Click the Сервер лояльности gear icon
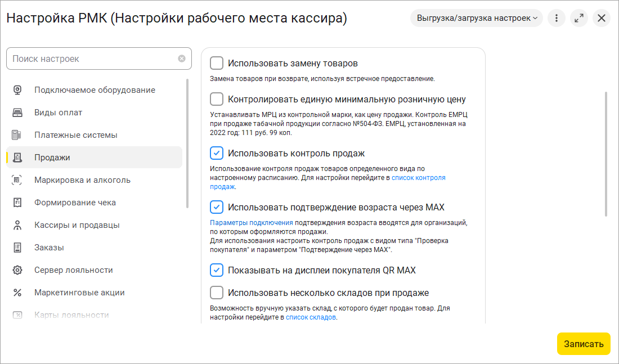Screen dimensions: 619x364 pos(17,270)
